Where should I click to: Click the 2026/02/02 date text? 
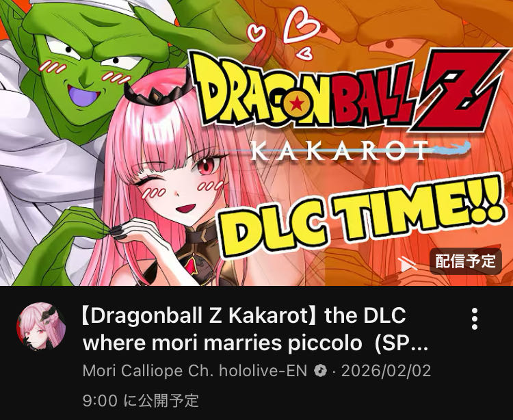coord(386,371)
